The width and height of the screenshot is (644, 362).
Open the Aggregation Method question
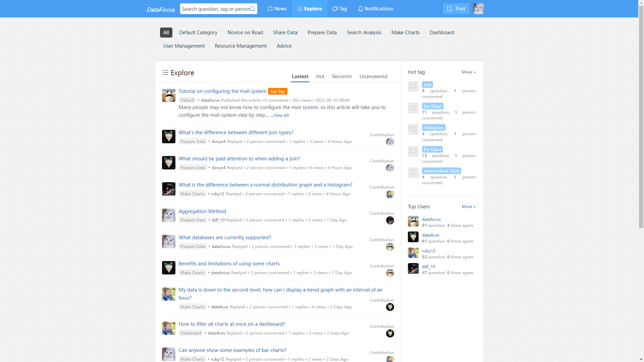202,211
